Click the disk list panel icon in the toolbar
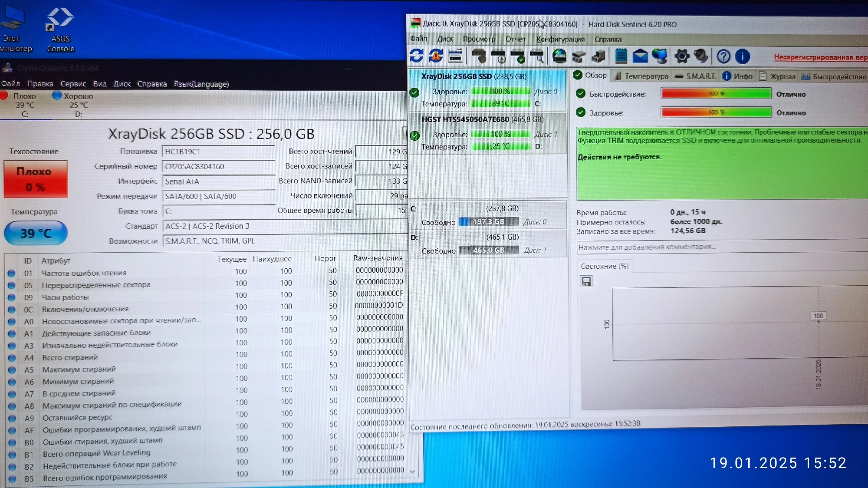The image size is (868, 488). 455,56
